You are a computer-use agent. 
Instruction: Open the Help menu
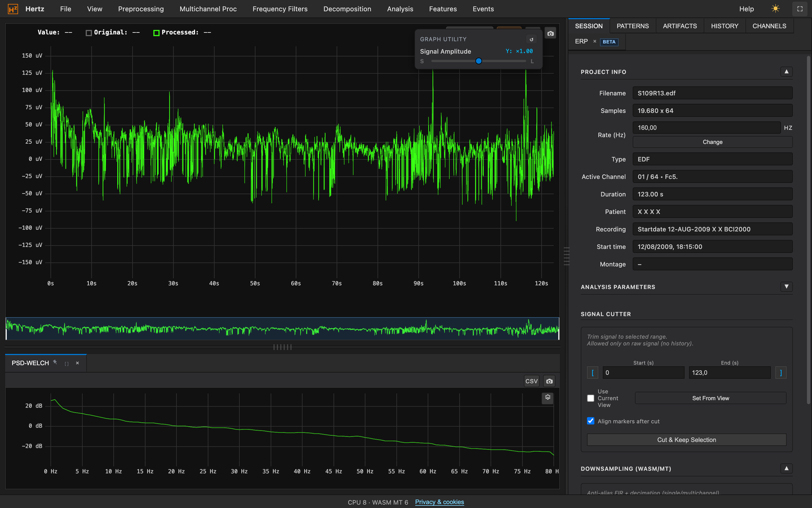[747, 9]
